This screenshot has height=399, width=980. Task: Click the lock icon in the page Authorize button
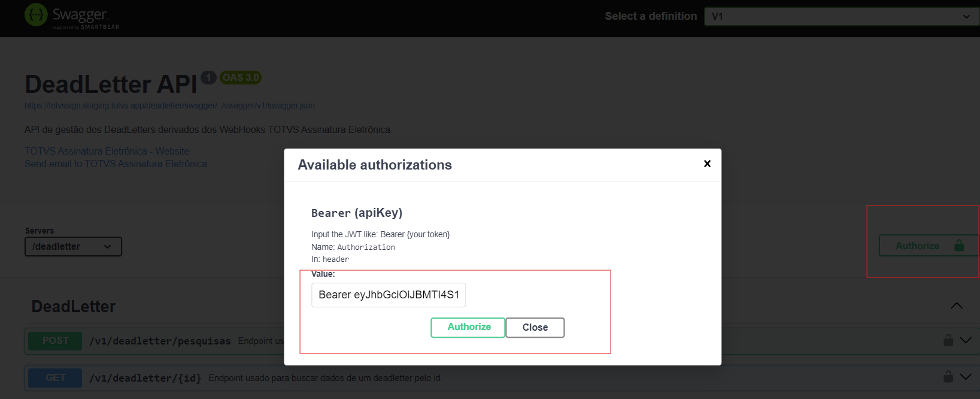[959, 246]
